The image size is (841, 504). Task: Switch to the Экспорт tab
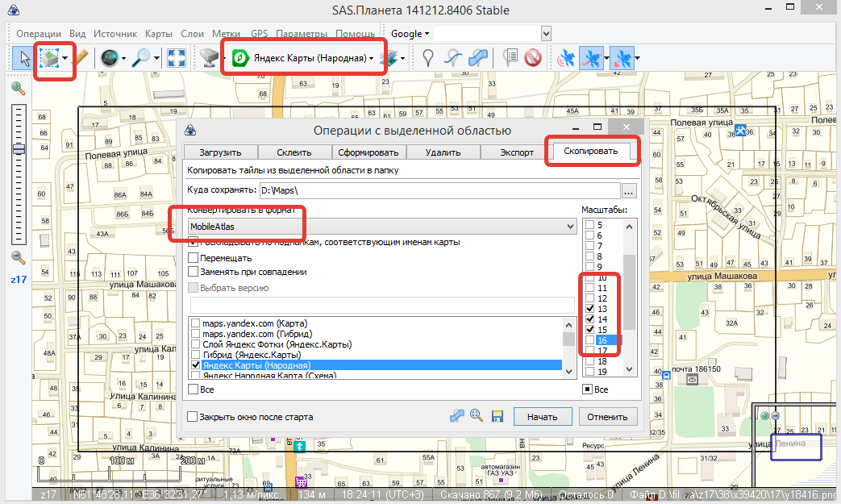516,152
